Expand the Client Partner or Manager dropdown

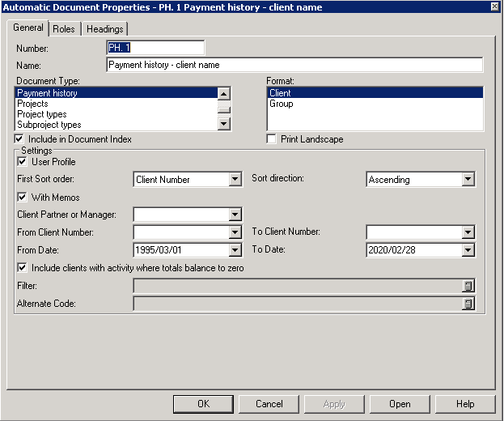(235, 215)
